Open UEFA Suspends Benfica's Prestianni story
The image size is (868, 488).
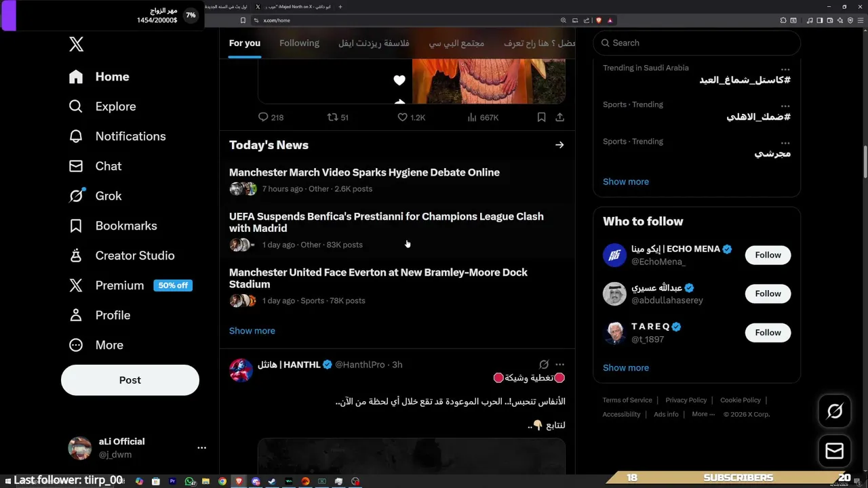tap(387, 222)
